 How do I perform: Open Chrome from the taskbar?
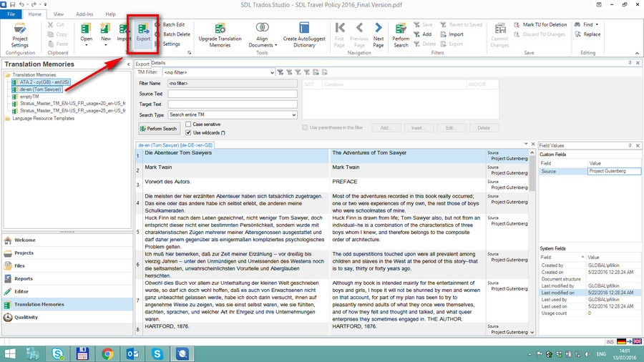107,354
